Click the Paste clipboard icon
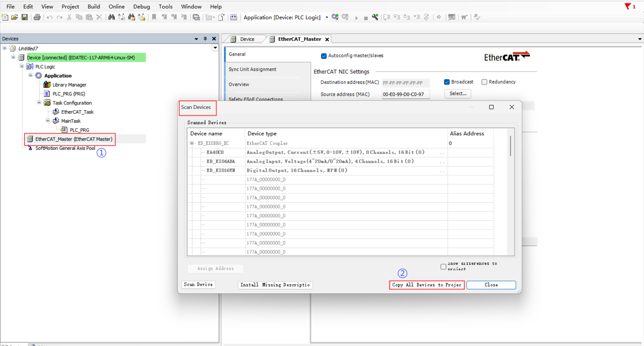 click(x=89, y=17)
